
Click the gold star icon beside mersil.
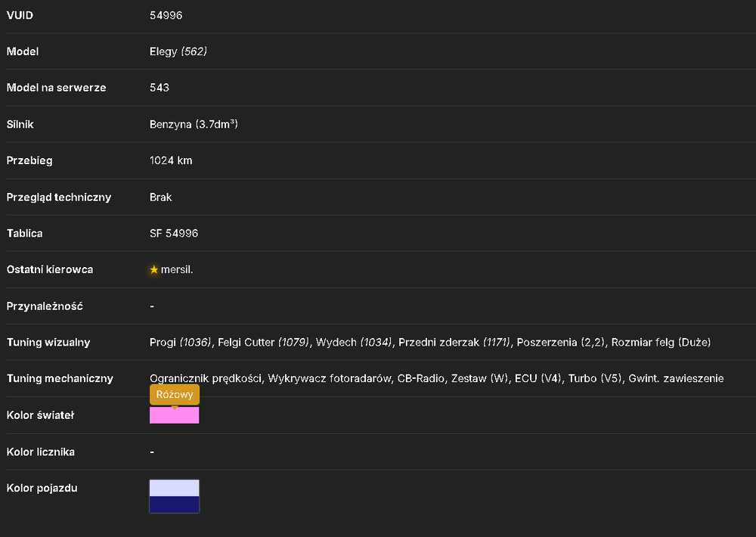(x=153, y=270)
